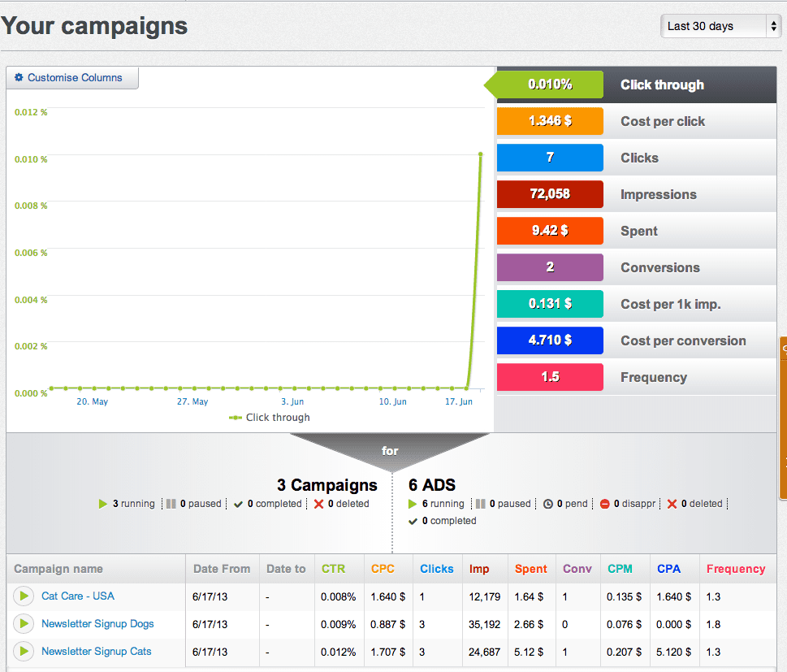Click the pink Frequency value badge
Viewport: 787px width, 672px height.
550,377
